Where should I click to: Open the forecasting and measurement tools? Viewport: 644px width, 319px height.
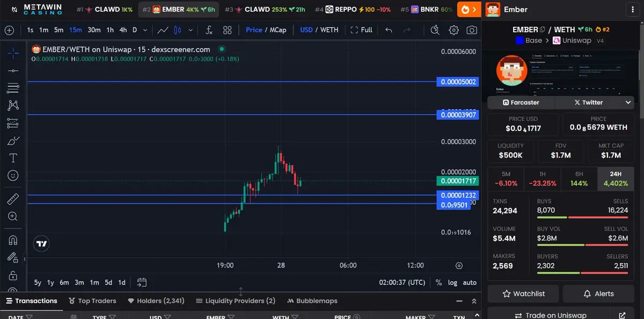(13, 124)
